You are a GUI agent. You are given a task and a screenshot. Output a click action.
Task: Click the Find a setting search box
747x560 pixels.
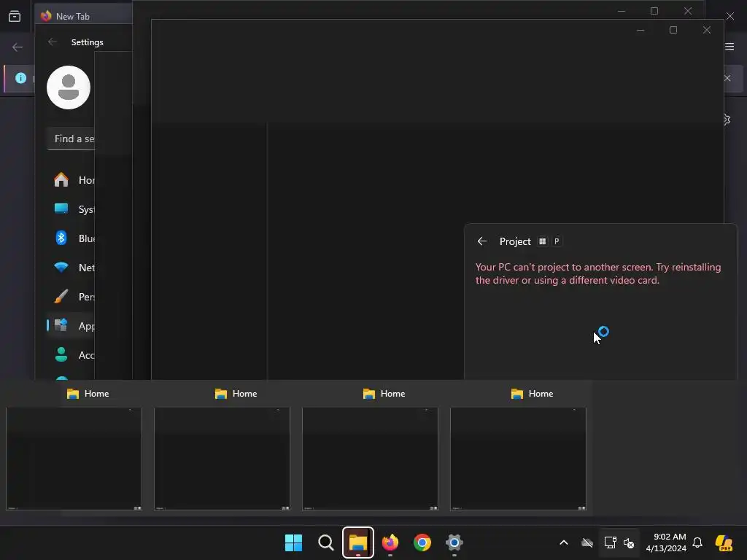click(x=71, y=139)
